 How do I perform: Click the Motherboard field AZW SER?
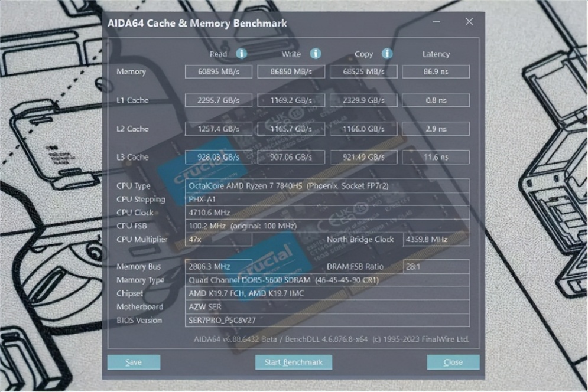(x=327, y=306)
